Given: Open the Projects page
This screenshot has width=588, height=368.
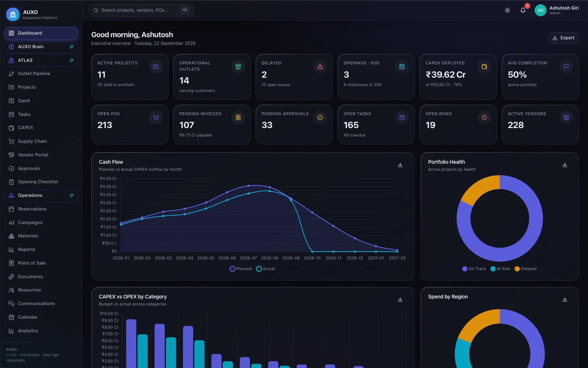Looking at the screenshot, I should 41,87.
